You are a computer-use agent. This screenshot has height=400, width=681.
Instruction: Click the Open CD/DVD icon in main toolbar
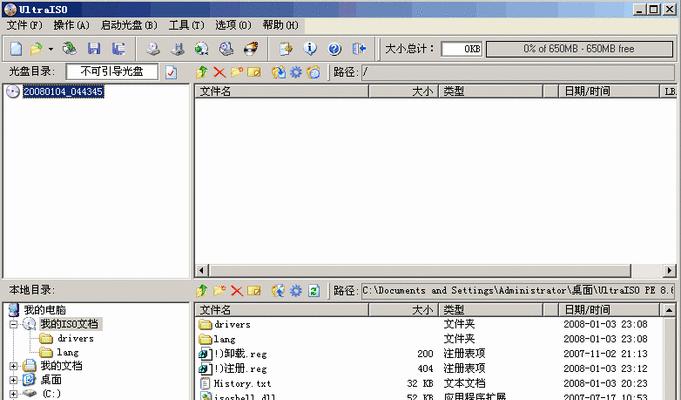[69, 49]
